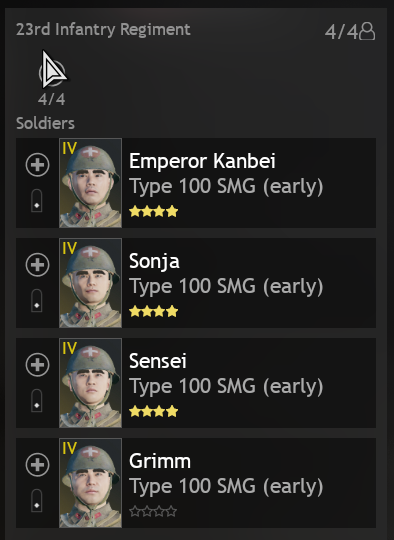Click the plus icon beside Emperor Kanbei
The width and height of the screenshot is (394, 540).
[38, 165]
